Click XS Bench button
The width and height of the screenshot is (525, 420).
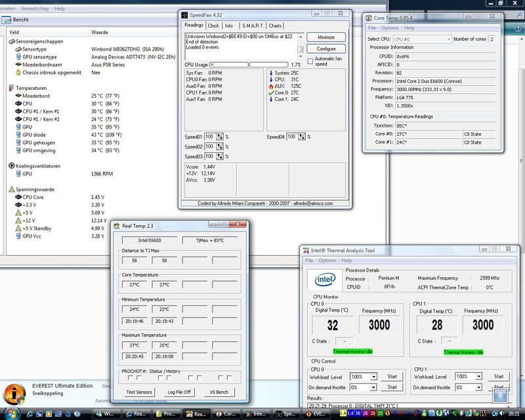point(219,392)
